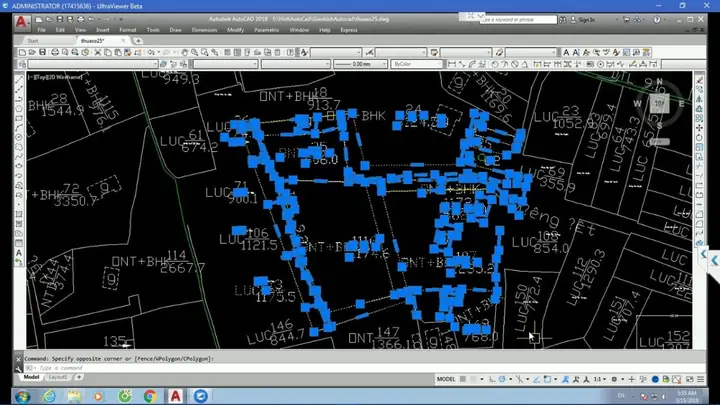Select the Circle tool in Draw toolbar

point(19,137)
